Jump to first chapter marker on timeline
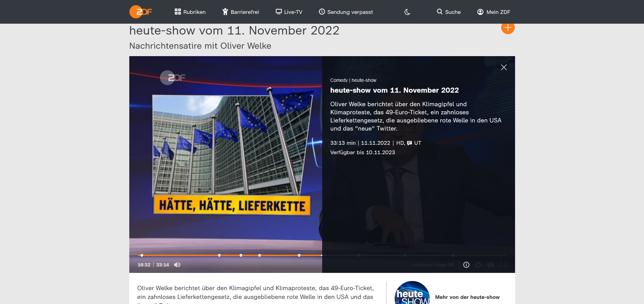Image resolution: width=644 pixels, height=304 pixels. coord(142,255)
